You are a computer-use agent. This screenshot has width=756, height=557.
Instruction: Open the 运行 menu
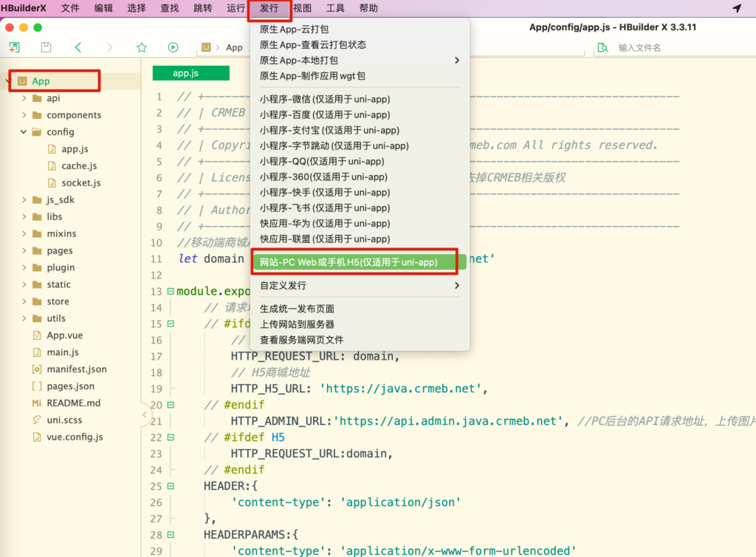click(236, 8)
